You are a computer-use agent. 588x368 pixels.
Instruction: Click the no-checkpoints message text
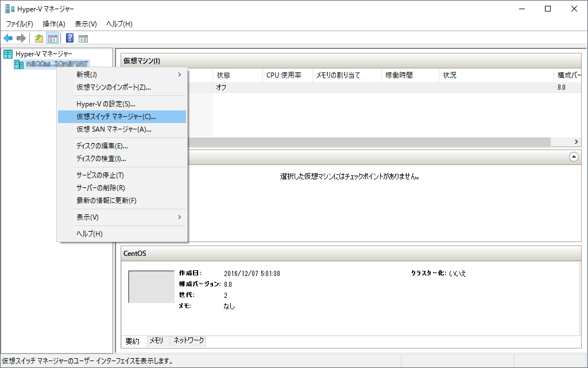(x=350, y=177)
